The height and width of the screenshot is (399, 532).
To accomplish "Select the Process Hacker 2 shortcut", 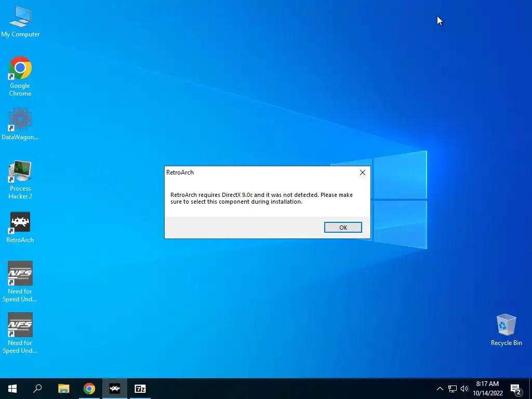I will point(20,180).
